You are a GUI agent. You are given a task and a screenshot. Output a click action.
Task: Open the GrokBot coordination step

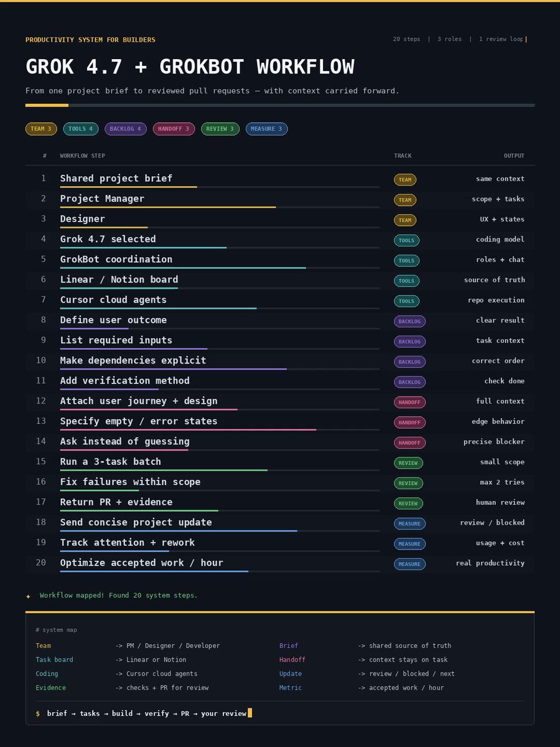(116, 259)
